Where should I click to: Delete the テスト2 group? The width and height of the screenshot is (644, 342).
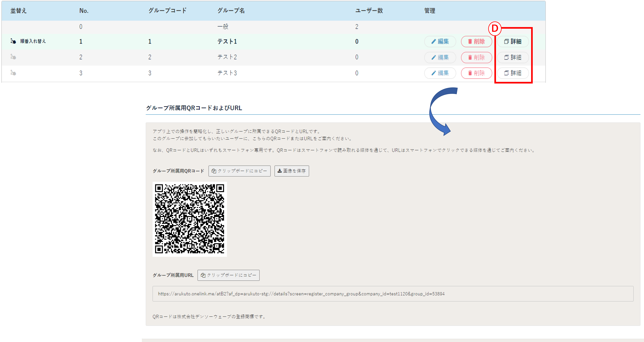476,57
